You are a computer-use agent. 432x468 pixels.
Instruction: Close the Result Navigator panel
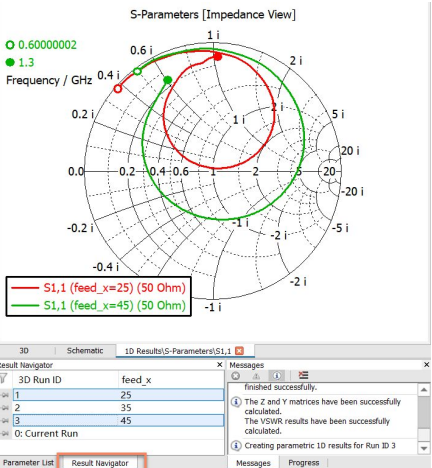[x=220, y=365]
